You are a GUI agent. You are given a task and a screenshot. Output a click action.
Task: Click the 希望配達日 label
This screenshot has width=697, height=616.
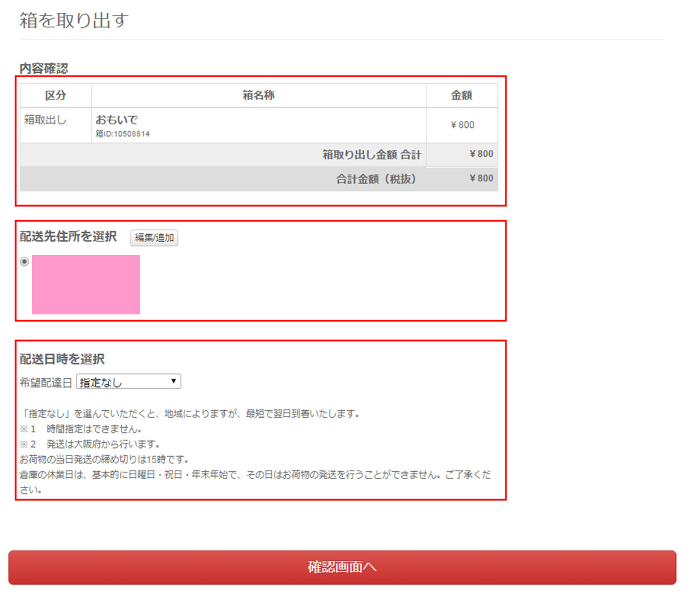click(46, 382)
